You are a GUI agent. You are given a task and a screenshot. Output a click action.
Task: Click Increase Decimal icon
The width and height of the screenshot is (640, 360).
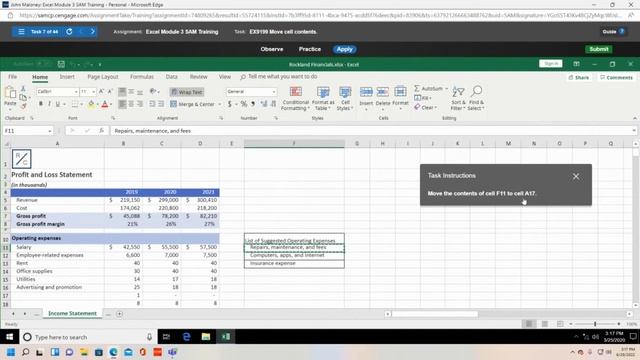264,104
